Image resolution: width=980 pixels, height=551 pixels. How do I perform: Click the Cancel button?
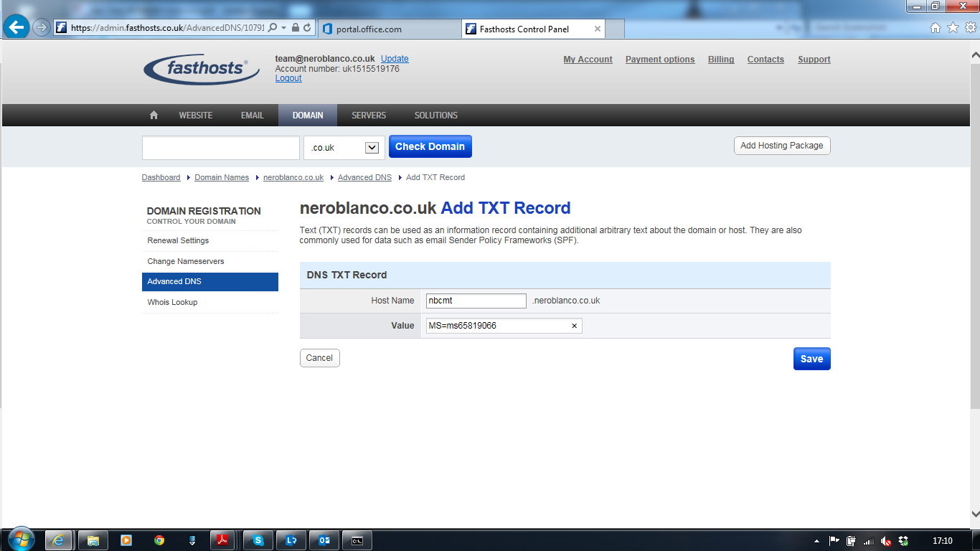click(x=320, y=358)
